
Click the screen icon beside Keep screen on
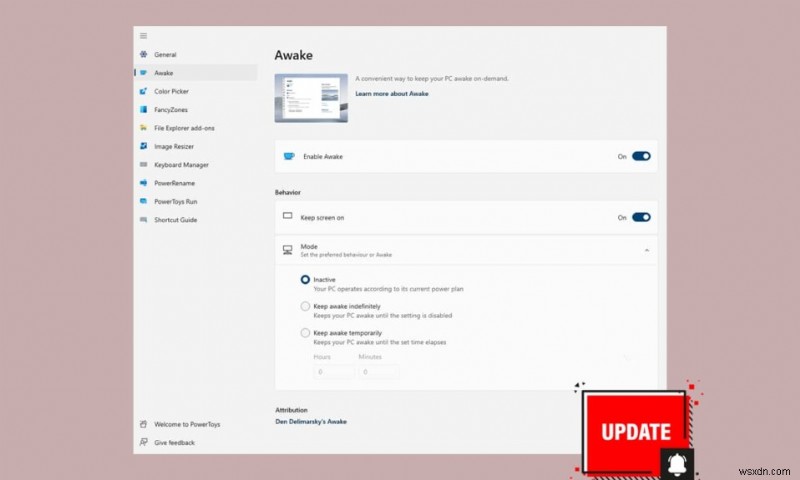coord(288,216)
